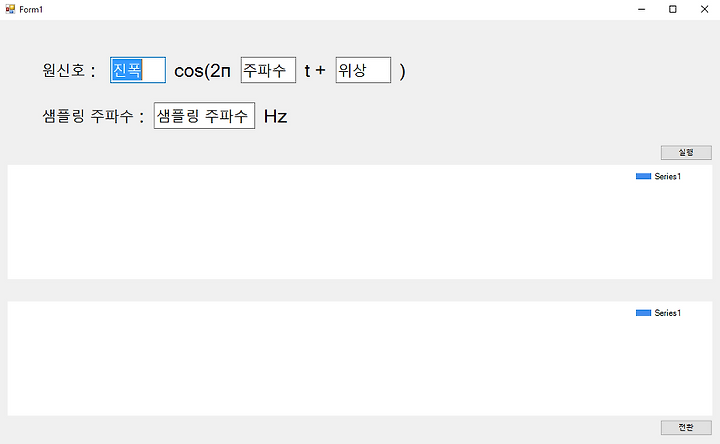Minimize the Form1 window
Viewport: 720px width, 444px height.
641,9
